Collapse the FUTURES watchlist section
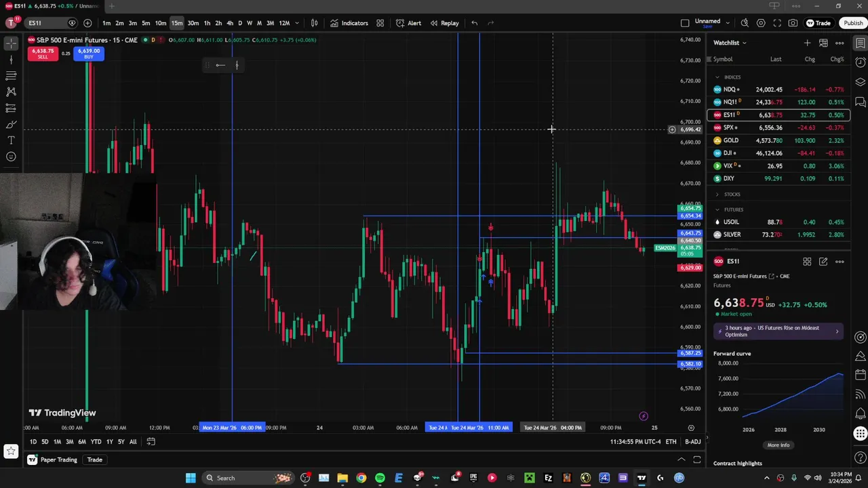This screenshot has width=868, height=488. [717, 210]
